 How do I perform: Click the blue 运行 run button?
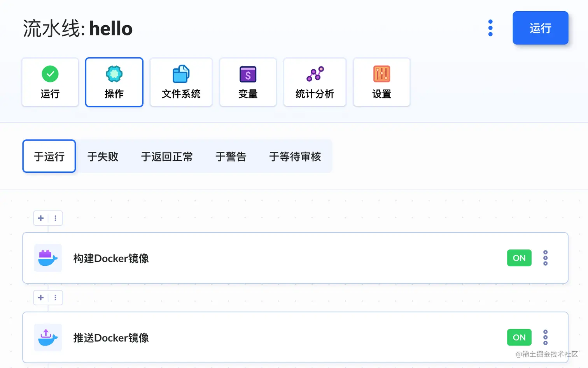[540, 28]
